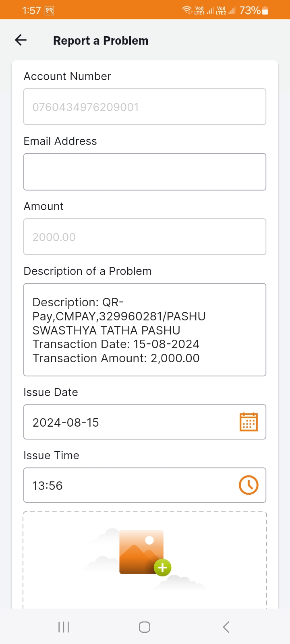Tap the screenshot notification icon in status bar
The image size is (290, 644).
(50, 10)
